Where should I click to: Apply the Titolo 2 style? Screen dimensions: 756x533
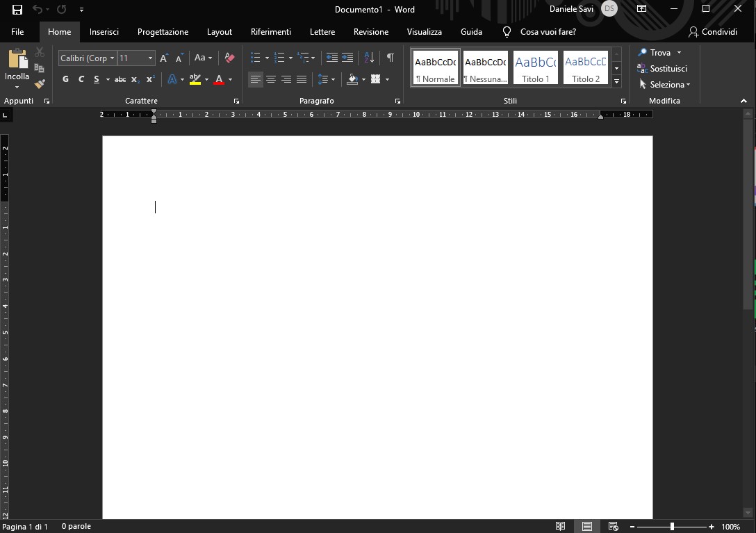586,67
